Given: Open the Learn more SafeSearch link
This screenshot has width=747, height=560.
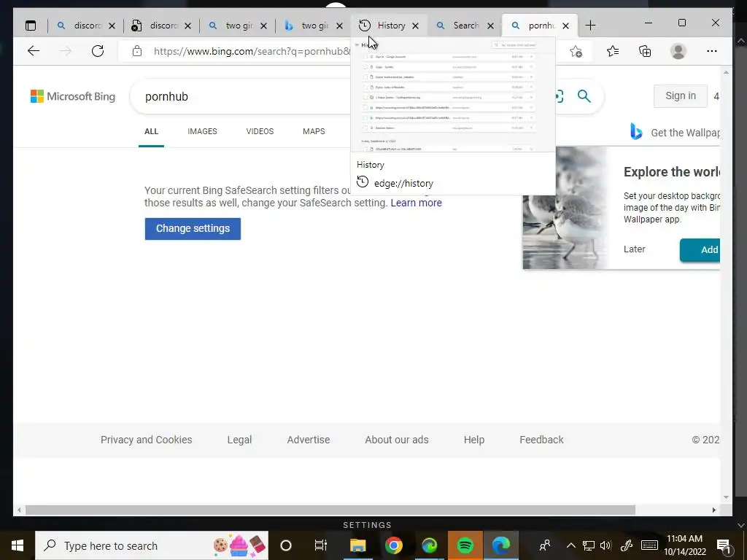Looking at the screenshot, I should pos(416,203).
